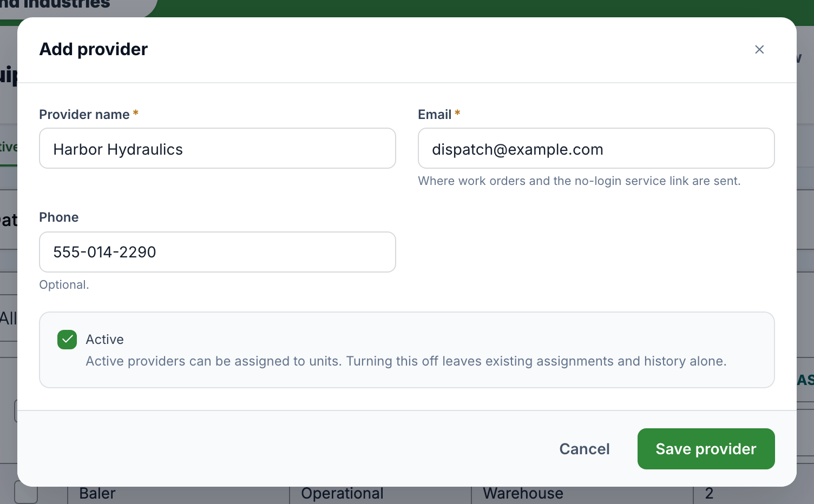
Task: Click the 'Email' field label
Action: (x=435, y=115)
